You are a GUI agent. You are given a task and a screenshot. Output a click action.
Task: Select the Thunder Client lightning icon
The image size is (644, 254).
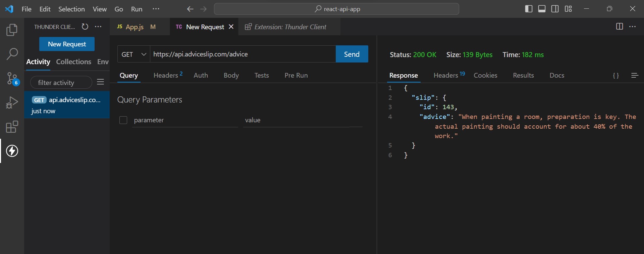coord(12,151)
